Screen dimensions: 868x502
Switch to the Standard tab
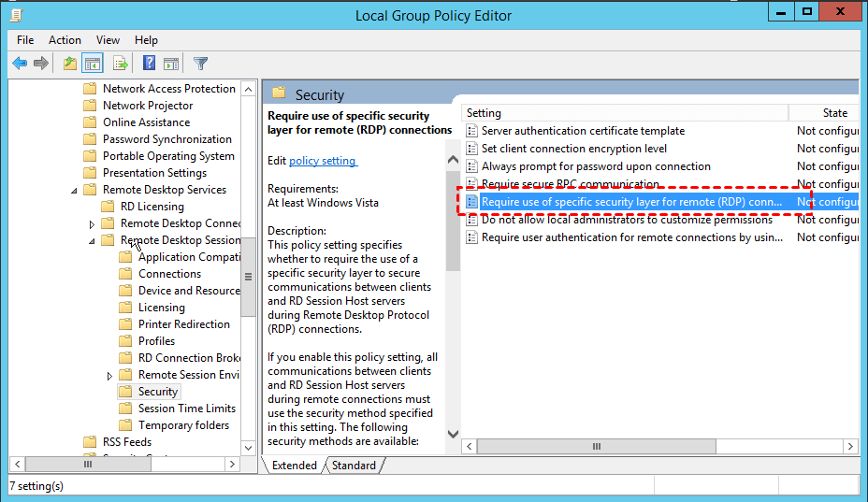(354, 466)
